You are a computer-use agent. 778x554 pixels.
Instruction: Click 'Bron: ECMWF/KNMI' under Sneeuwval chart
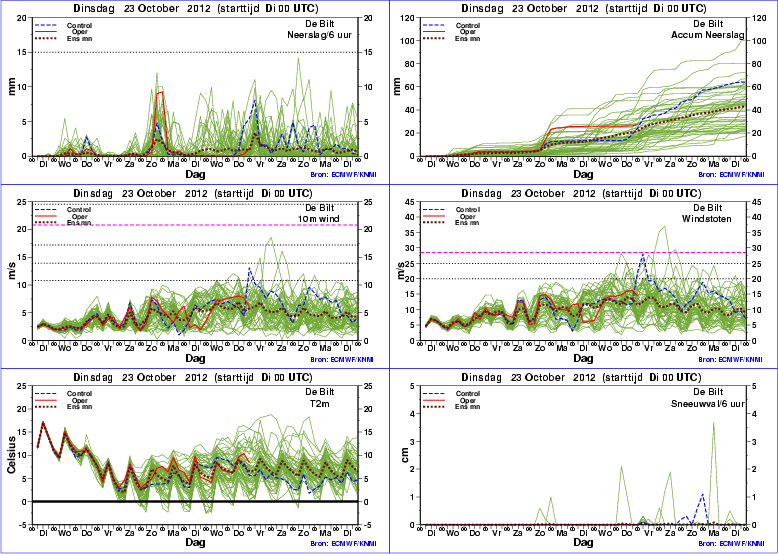[731, 544]
